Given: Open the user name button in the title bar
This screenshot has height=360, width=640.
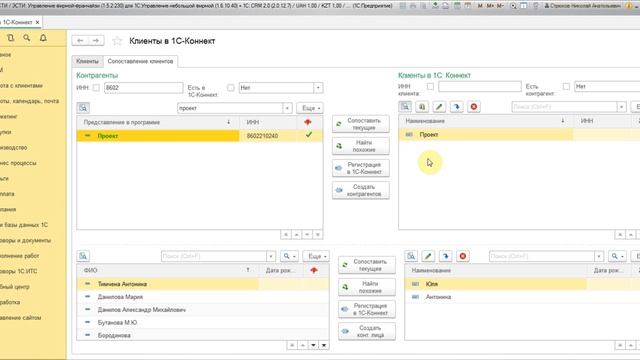Looking at the screenshot, I should 583,6.
